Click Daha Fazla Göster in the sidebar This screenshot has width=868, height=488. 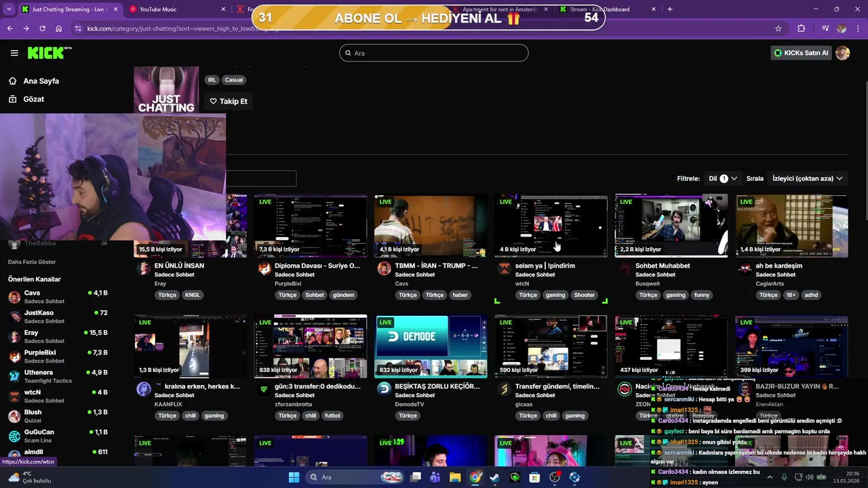point(32,262)
